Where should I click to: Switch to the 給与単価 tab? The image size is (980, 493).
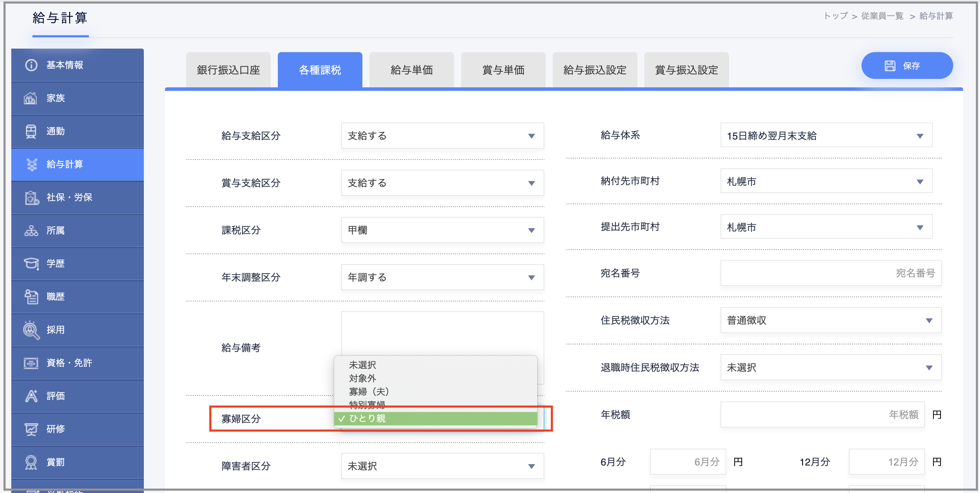(412, 70)
